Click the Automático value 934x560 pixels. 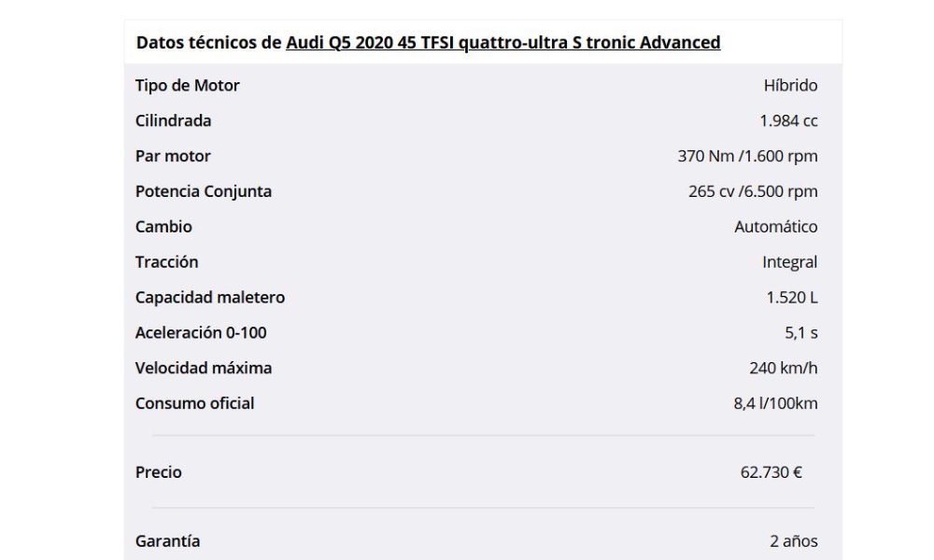pyautogui.click(x=775, y=227)
